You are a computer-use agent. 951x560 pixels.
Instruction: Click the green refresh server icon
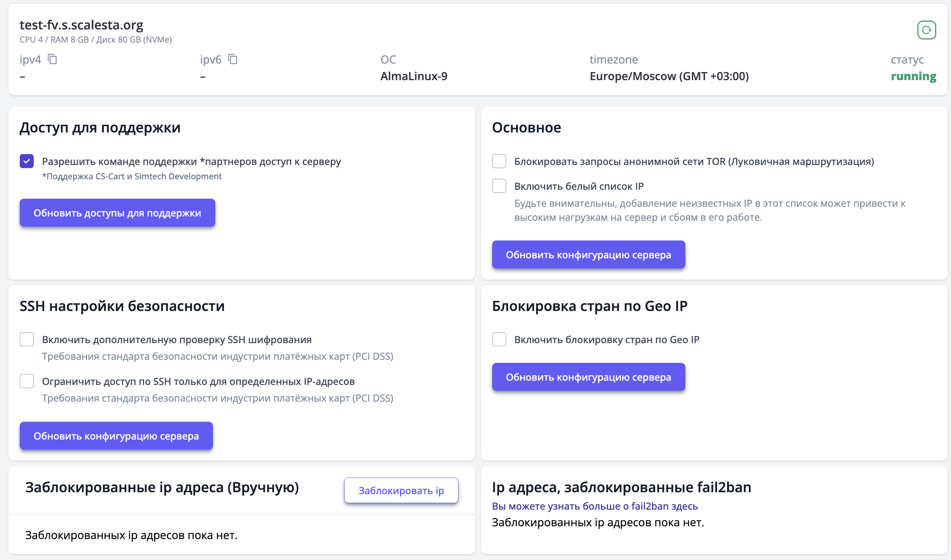pyautogui.click(x=926, y=30)
